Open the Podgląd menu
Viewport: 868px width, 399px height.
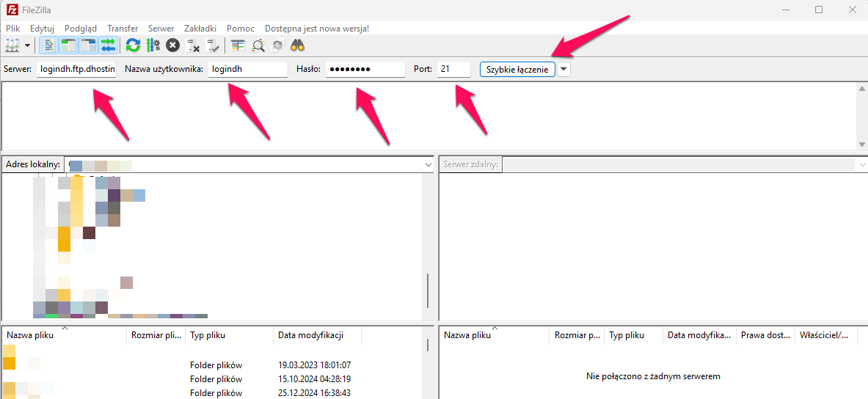(80, 28)
